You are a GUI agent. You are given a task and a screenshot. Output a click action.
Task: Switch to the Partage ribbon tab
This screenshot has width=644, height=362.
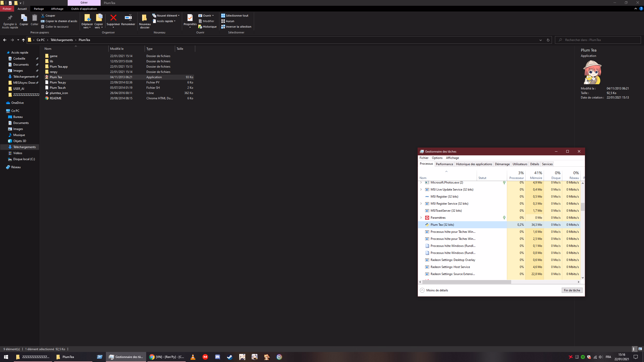[39, 9]
